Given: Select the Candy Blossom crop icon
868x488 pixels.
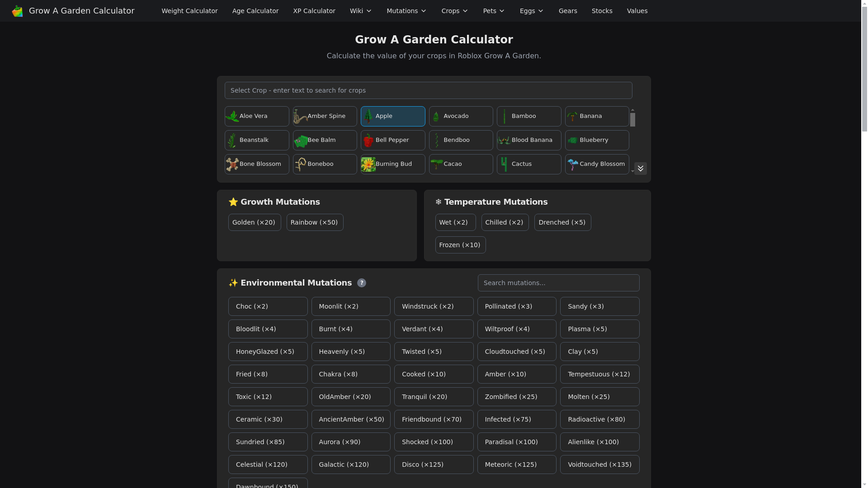Looking at the screenshot, I should point(572,164).
